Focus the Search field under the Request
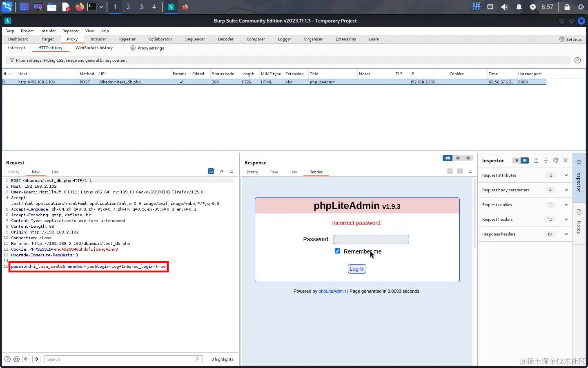This screenshot has height=368, width=588. [x=123, y=359]
